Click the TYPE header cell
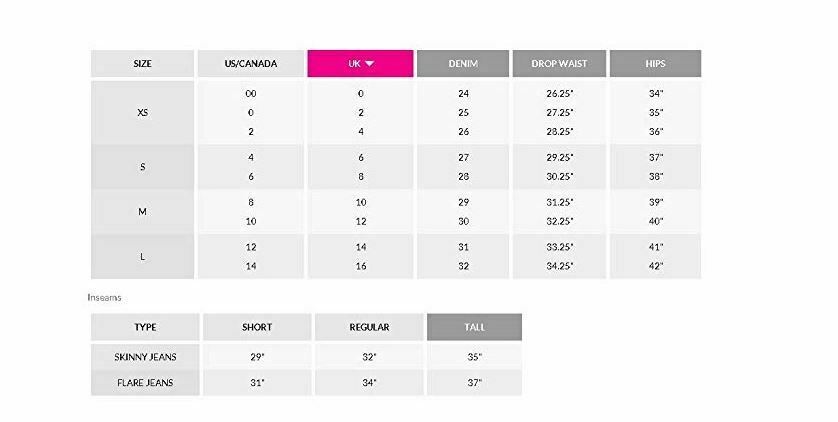The width and height of the screenshot is (838, 422). point(145,327)
